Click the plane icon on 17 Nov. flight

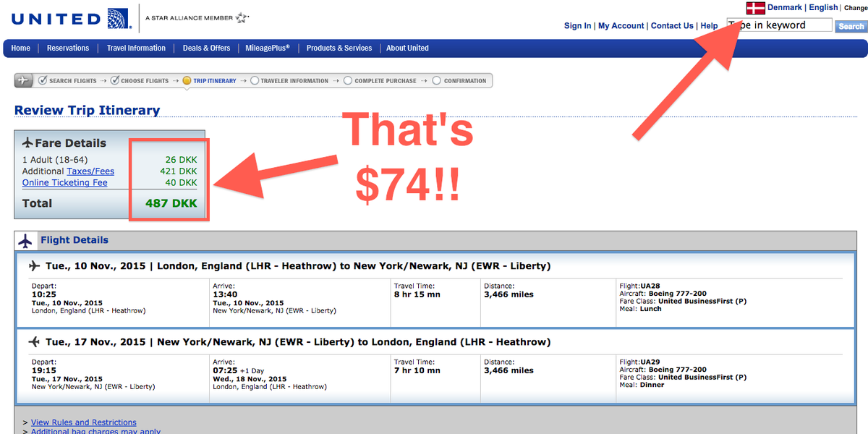(34, 341)
